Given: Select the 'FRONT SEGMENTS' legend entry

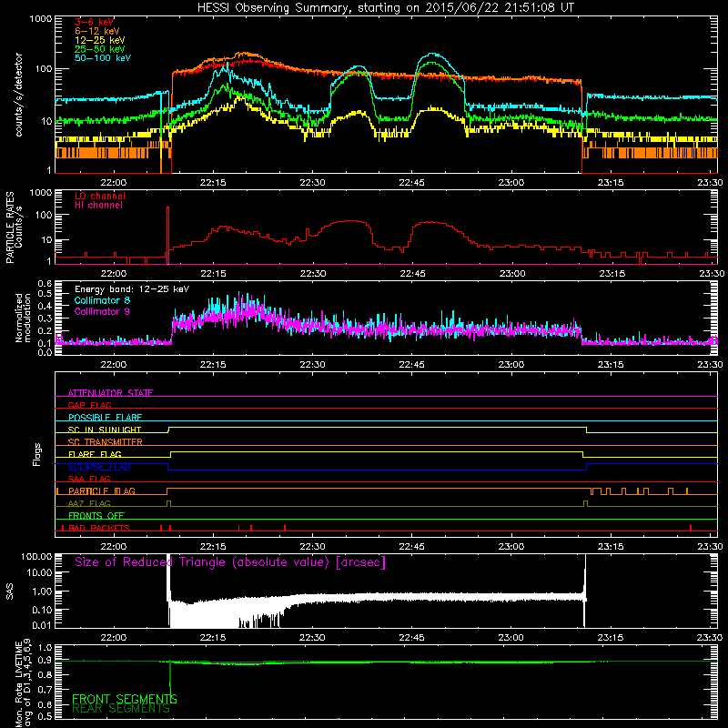Looking at the screenshot, I should (125, 699).
